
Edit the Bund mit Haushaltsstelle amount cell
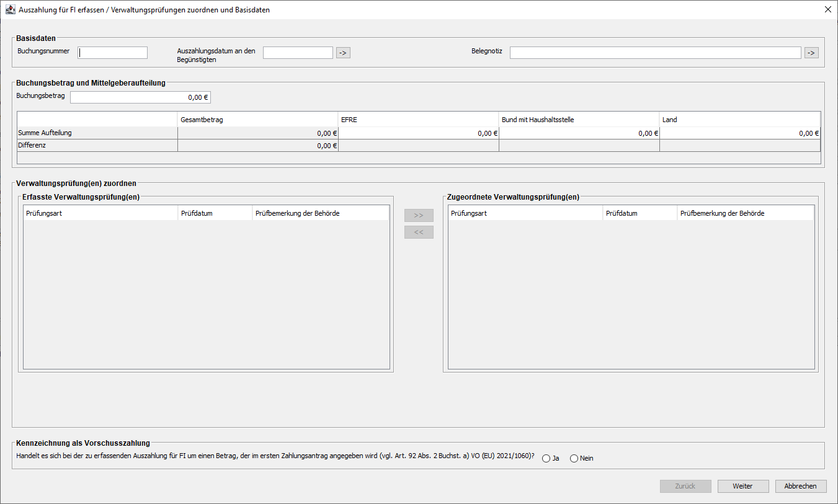[x=579, y=133]
